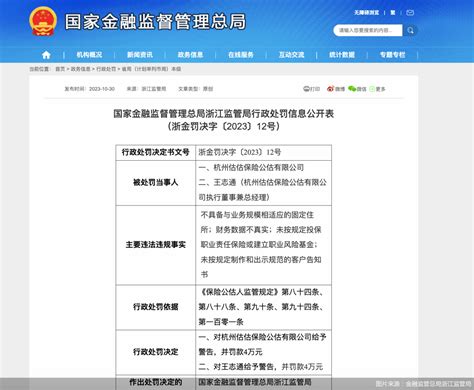Open the 专题专栏 navigation menu
This screenshot has width=474, height=390.
click(392, 55)
